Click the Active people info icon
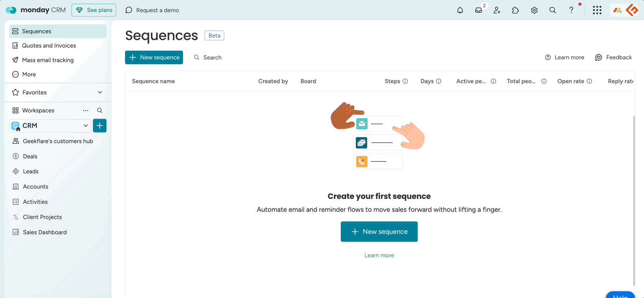The height and width of the screenshot is (298, 644). [493, 81]
